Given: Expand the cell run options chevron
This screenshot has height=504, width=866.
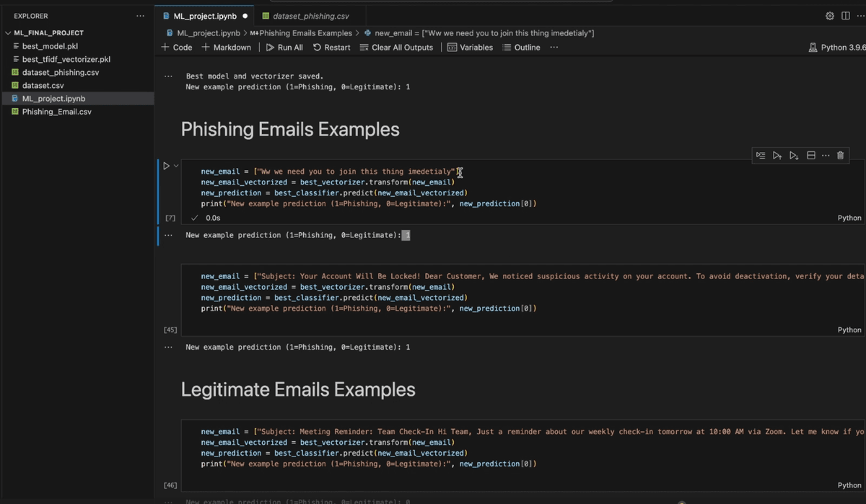Looking at the screenshot, I should 175,165.
